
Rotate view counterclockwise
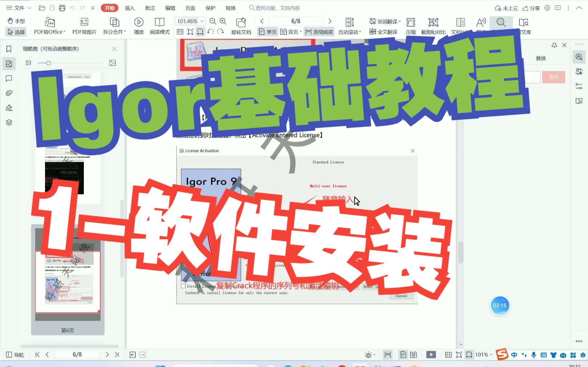(211, 32)
